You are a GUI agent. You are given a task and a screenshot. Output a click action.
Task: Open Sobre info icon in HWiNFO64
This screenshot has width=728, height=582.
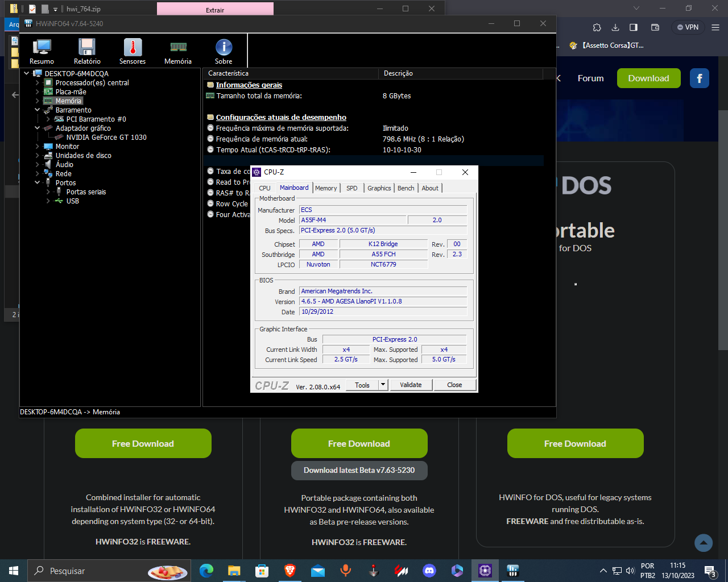pyautogui.click(x=224, y=51)
